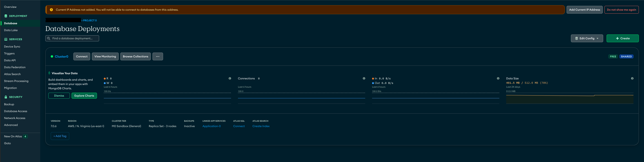Open Goto in the sidebar

7,143
